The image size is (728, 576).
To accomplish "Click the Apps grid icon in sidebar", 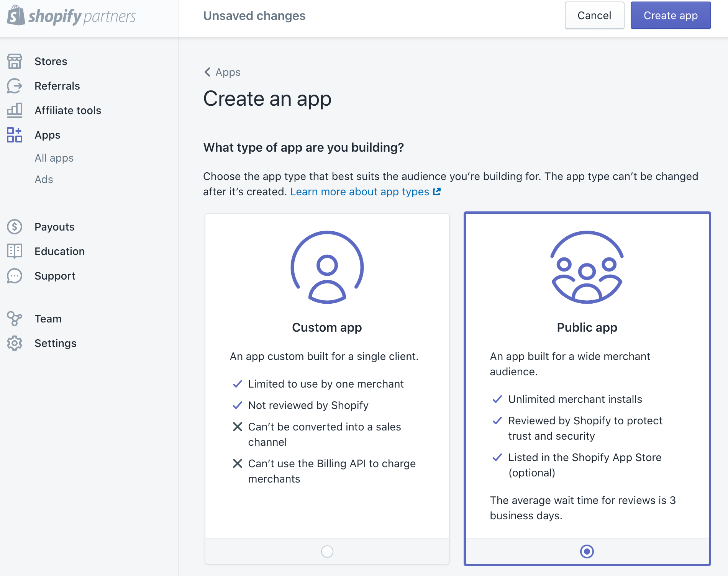I will [15, 135].
